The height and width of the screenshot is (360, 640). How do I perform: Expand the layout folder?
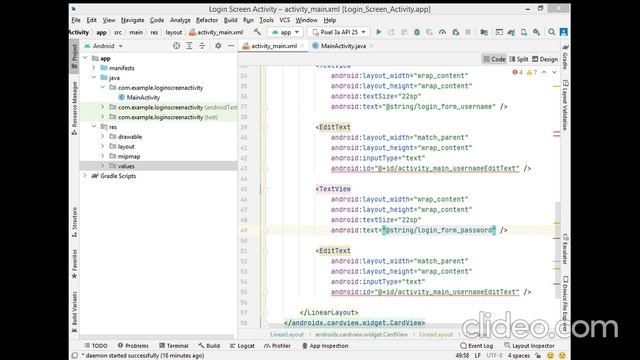pos(103,147)
